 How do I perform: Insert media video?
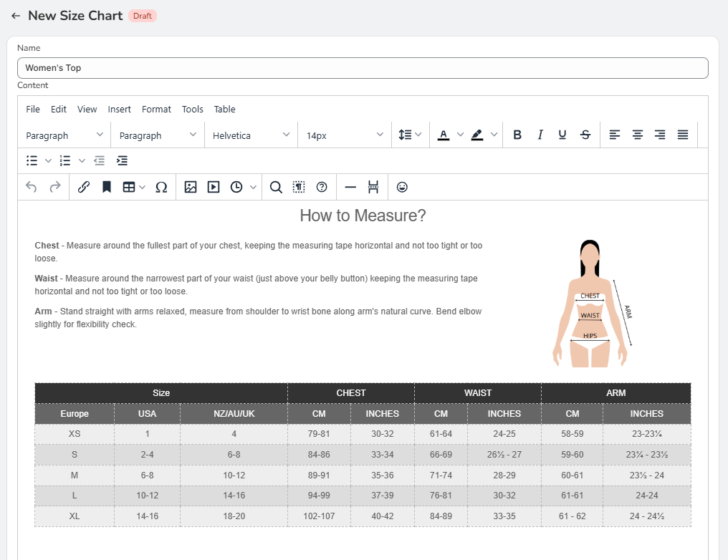tap(213, 187)
